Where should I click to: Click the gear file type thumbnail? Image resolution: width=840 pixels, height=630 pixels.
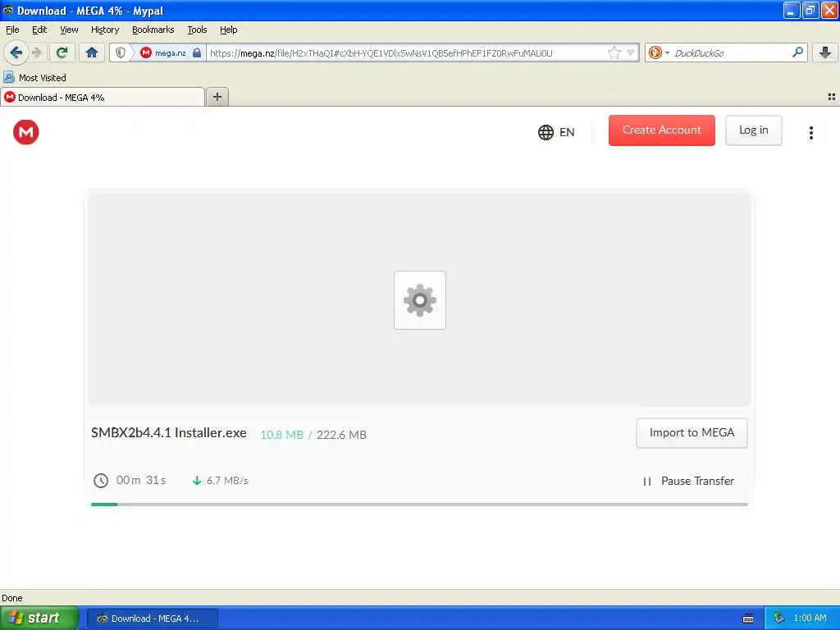[x=420, y=300]
